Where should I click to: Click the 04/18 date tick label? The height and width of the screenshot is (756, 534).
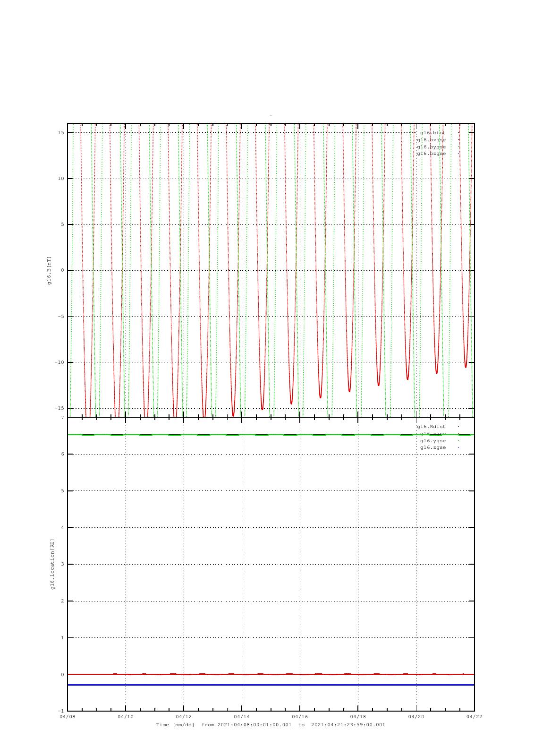point(358,717)
